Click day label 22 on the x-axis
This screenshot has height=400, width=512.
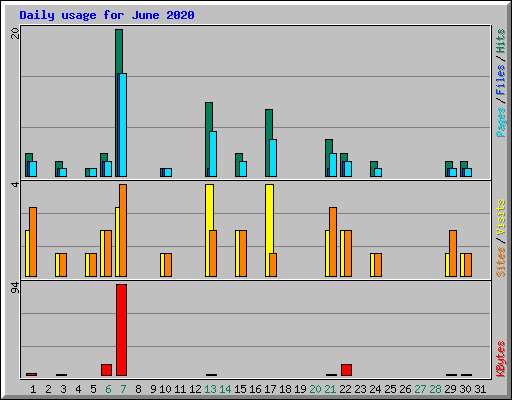coord(345,389)
